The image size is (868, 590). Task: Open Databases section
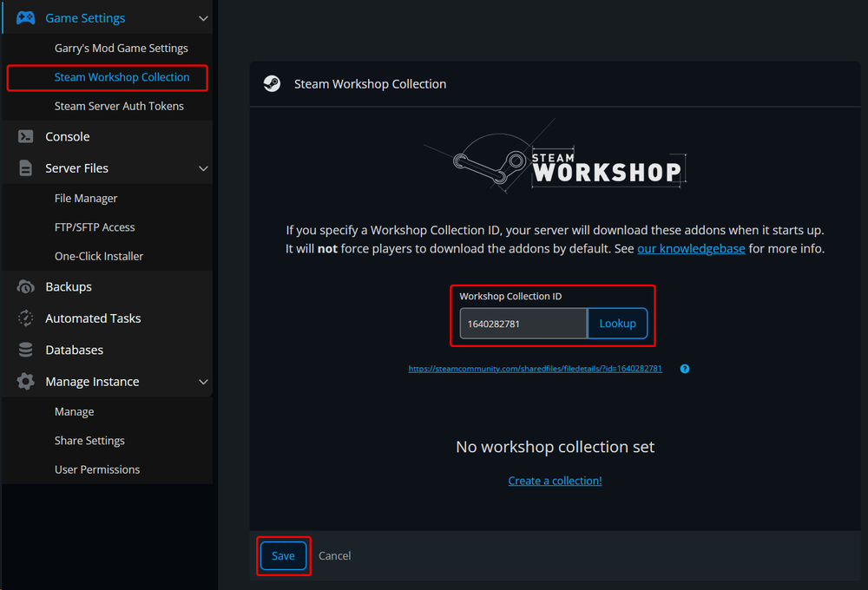(x=74, y=350)
